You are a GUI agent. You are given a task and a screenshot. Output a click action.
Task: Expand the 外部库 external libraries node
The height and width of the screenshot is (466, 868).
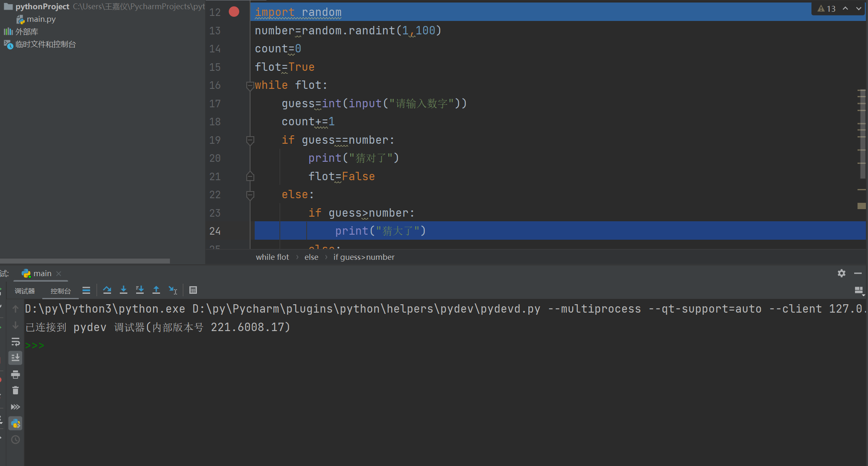[26, 32]
